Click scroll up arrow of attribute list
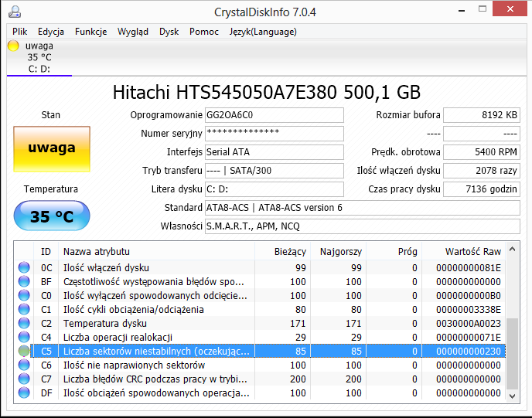532x418 pixels. 513,249
